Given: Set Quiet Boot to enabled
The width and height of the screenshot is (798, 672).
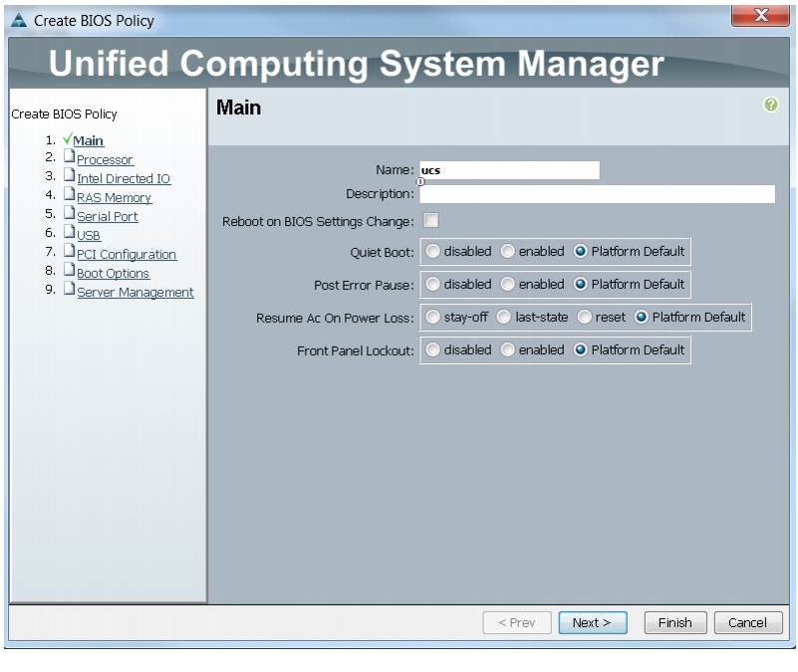Looking at the screenshot, I should pos(507,251).
